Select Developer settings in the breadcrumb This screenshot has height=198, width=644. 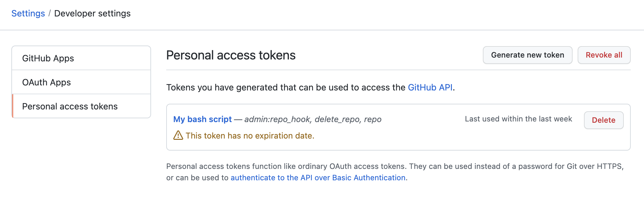92,13
